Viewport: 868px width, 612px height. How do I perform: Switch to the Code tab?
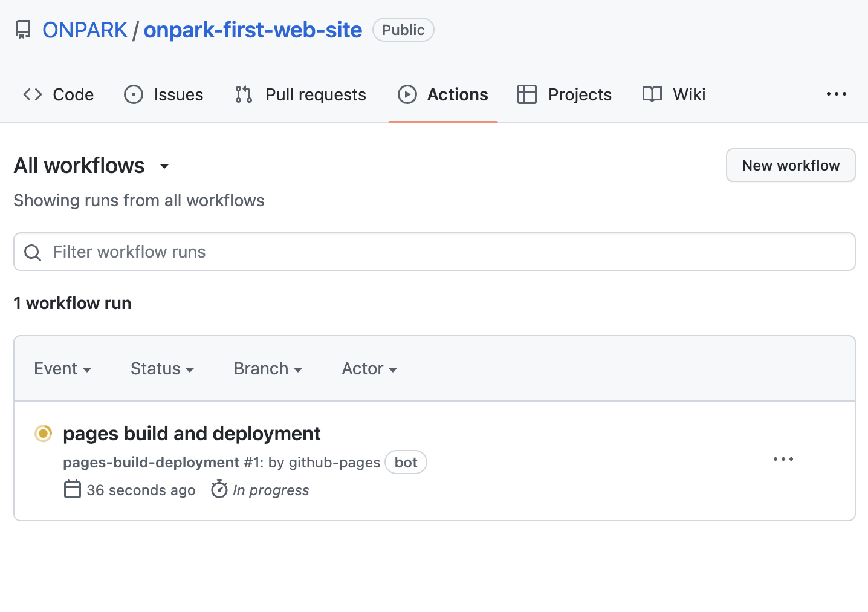click(58, 94)
